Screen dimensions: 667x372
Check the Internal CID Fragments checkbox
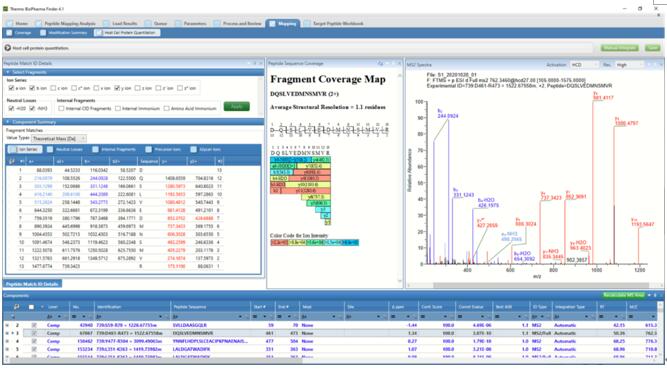[x=61, y=108]
